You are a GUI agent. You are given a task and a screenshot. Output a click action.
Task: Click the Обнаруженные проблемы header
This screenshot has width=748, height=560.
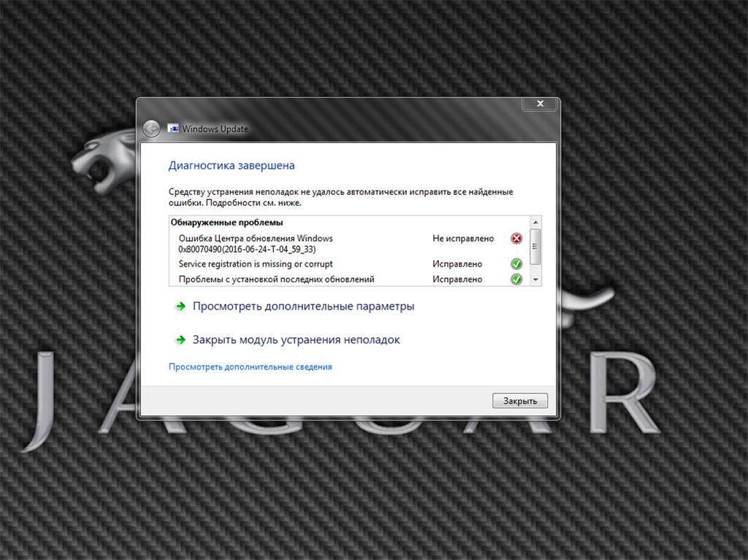click(226, 222)
